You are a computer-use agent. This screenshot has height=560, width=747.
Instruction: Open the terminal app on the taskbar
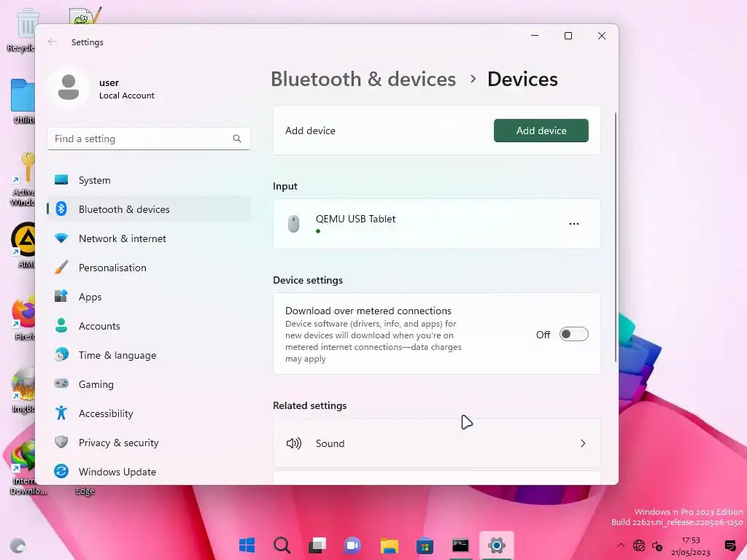(460, 545)
